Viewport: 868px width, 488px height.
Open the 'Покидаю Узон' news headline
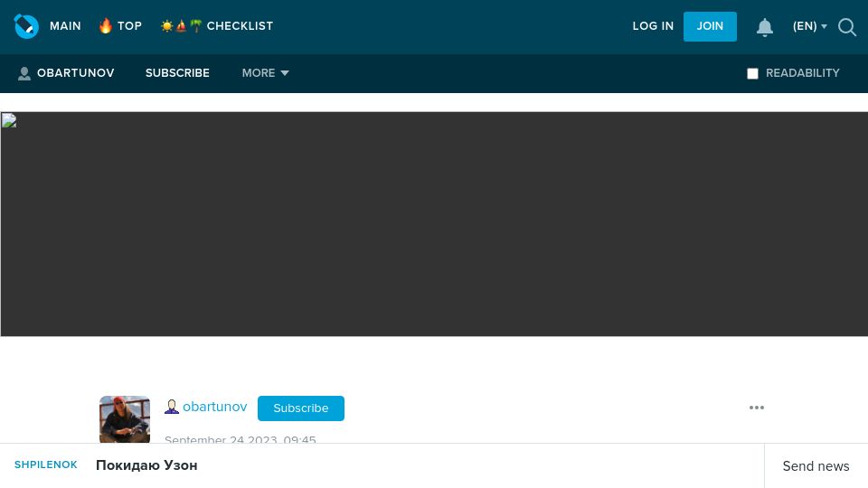(x=146, y=465)
